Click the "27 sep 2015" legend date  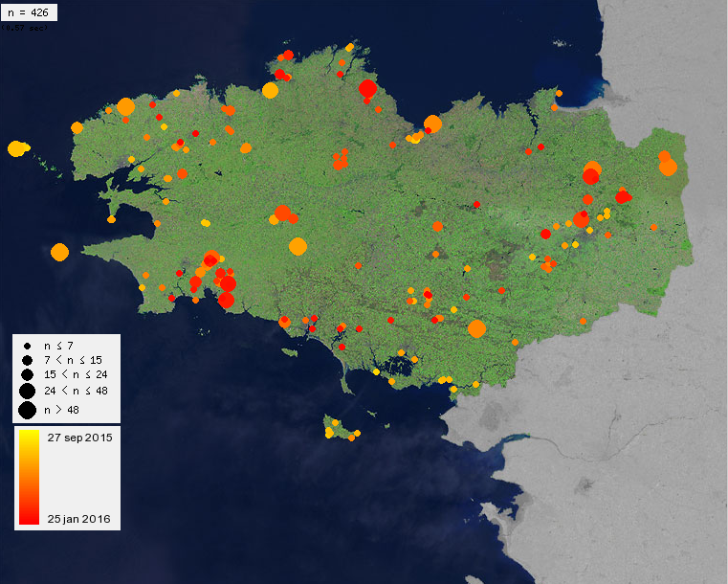[79, 438]
